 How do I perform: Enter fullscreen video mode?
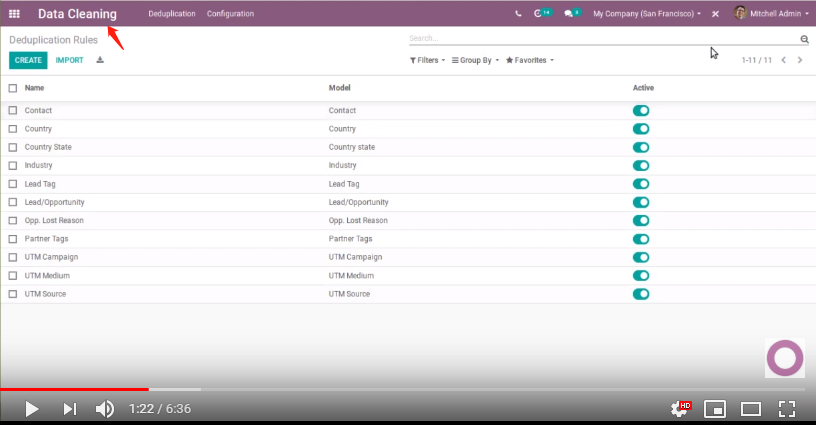pyautogui.click(x=786, y=408)
